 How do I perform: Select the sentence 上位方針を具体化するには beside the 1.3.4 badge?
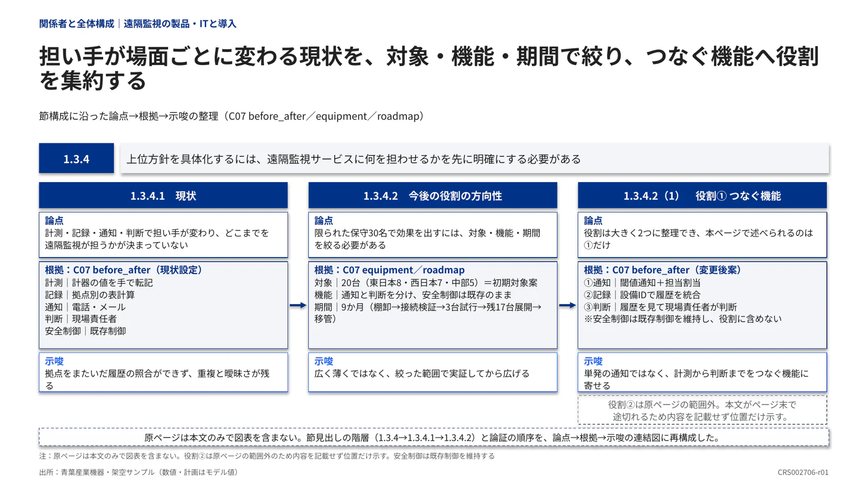(354, 159)
